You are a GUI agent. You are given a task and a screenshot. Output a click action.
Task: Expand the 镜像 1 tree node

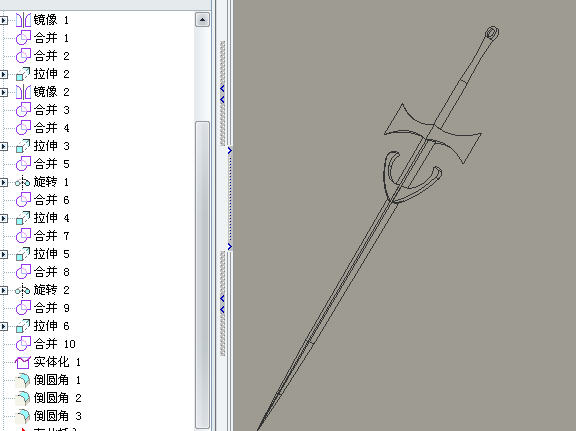coord(4,20)
